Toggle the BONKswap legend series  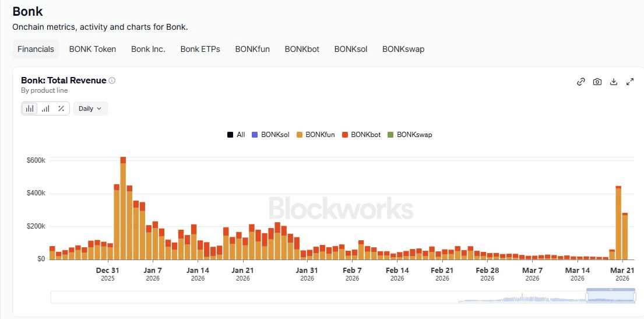[x=410, y=135]
